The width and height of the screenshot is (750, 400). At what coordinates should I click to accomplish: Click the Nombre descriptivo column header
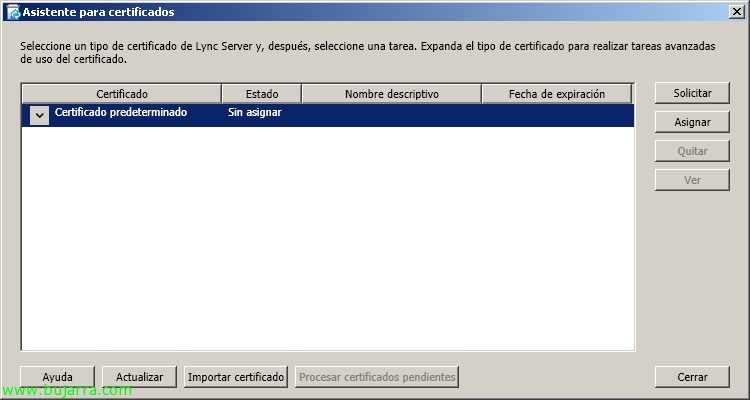click(392, 94)
